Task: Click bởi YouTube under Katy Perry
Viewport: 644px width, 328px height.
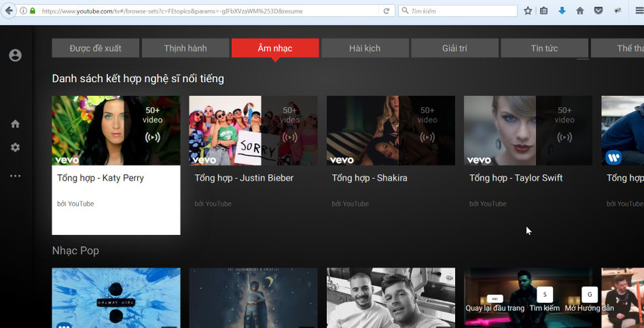Action: [x=76, y=204]
